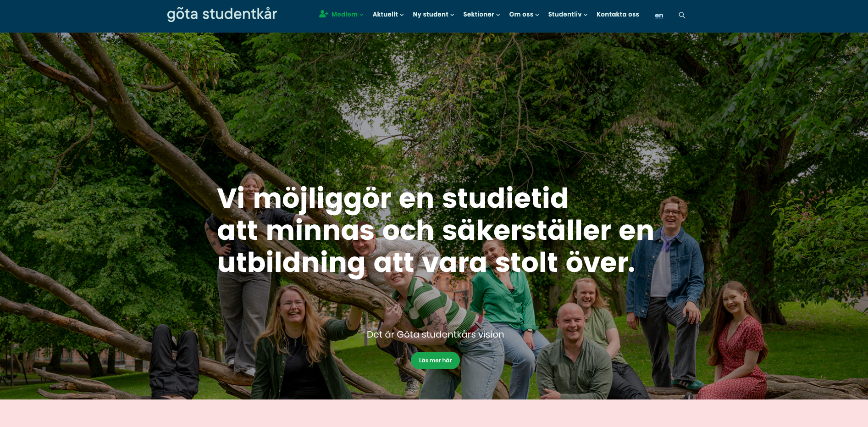Click the member person-plus icon
The height and width of the screenshot is (427, 868).
pyautogui.click(x=324, y=14)
